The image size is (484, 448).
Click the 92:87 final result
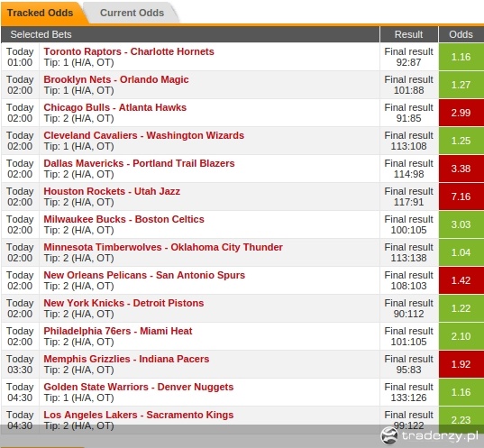[408, 62]
